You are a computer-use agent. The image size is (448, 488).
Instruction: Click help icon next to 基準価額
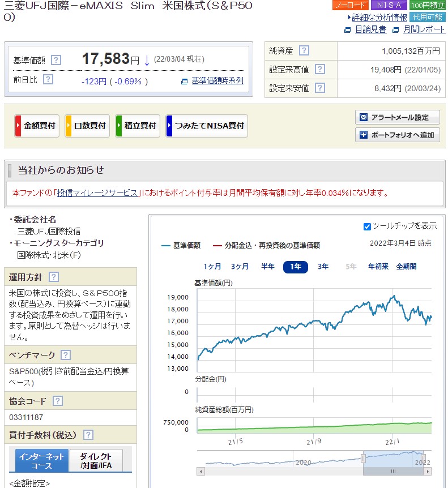[x=56, y=59]
